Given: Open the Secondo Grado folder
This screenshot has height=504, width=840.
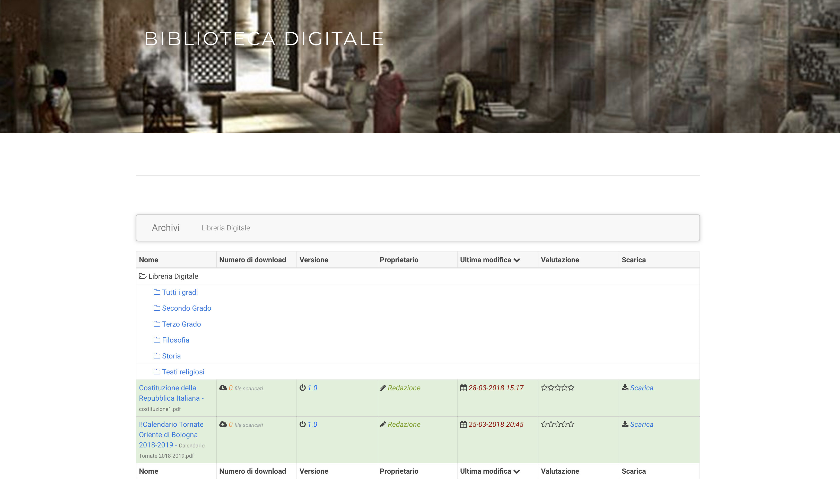Looking at the screenshot, I should click(x=186, y=308).
